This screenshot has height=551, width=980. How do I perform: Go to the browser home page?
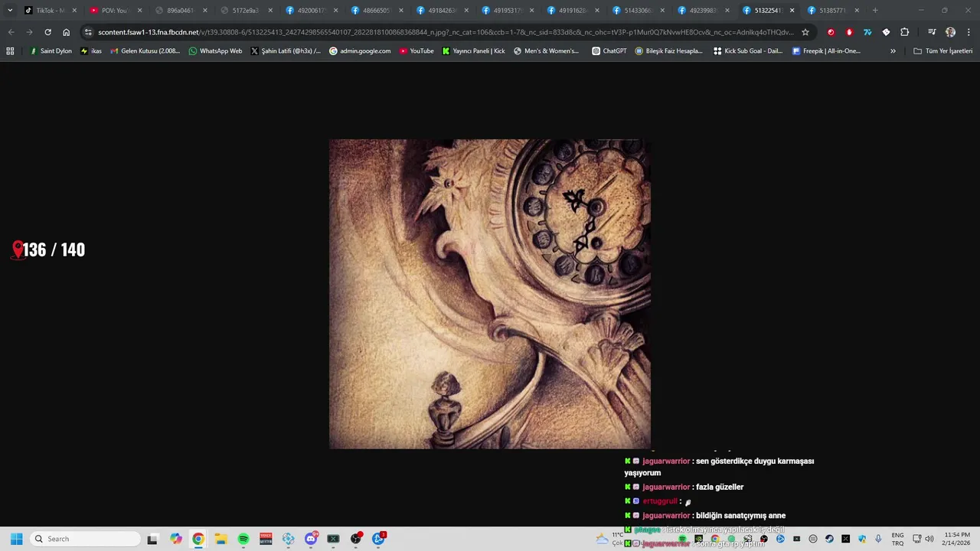66,32
